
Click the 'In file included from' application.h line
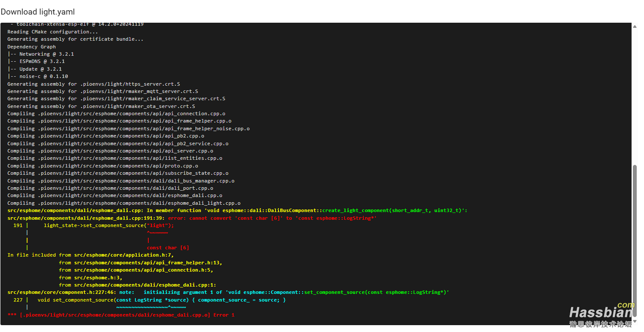coord(90,255)
